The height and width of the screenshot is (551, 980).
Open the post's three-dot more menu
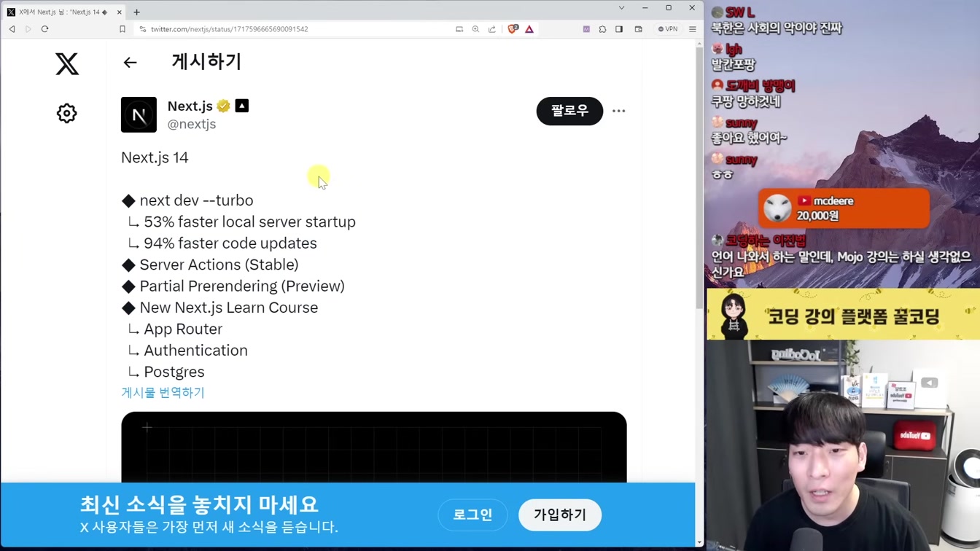pyautogui.click(x=619, y=111)
